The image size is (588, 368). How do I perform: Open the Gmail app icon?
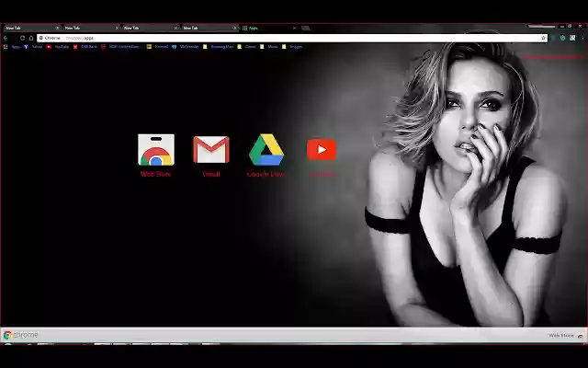click(x=211, y=149)
